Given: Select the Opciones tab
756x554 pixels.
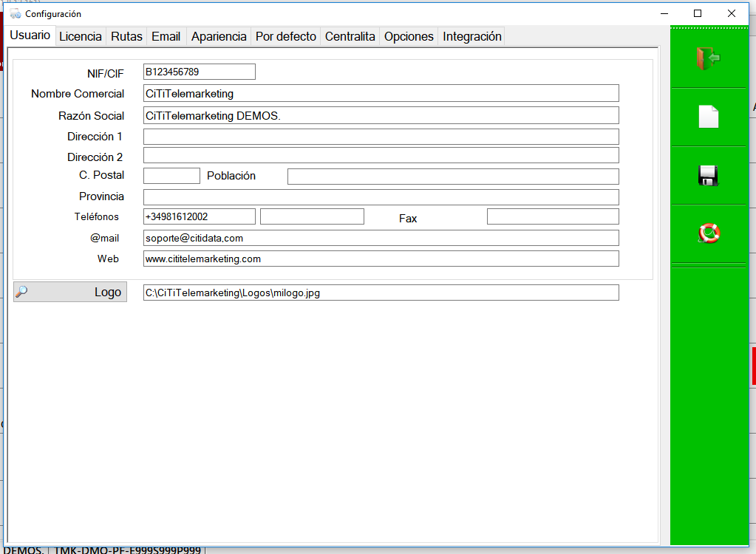Looking at the screenshot, I should (x=409, y=37).
